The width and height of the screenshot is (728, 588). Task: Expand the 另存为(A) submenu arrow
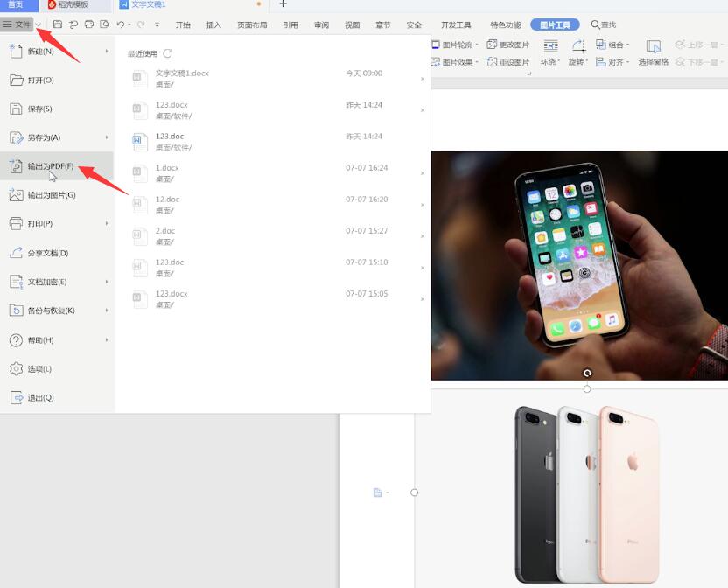click(x=107, y=137)
